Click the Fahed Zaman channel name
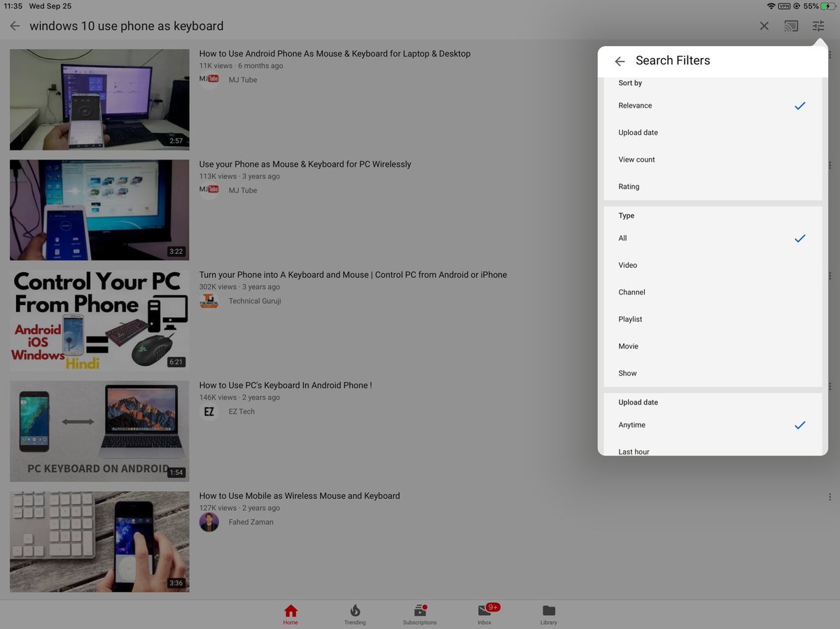 251,522
